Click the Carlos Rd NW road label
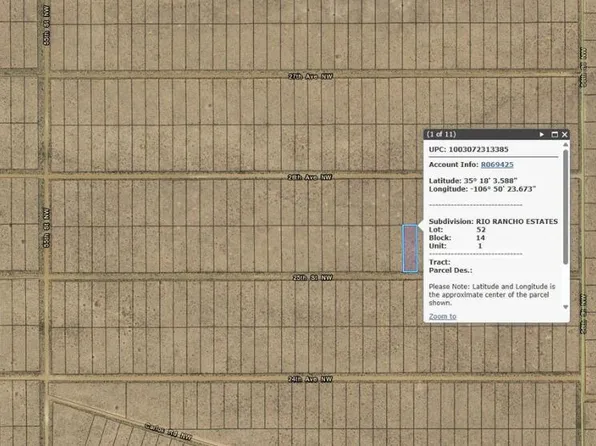 pyautogui.click(x=168, y=432)
